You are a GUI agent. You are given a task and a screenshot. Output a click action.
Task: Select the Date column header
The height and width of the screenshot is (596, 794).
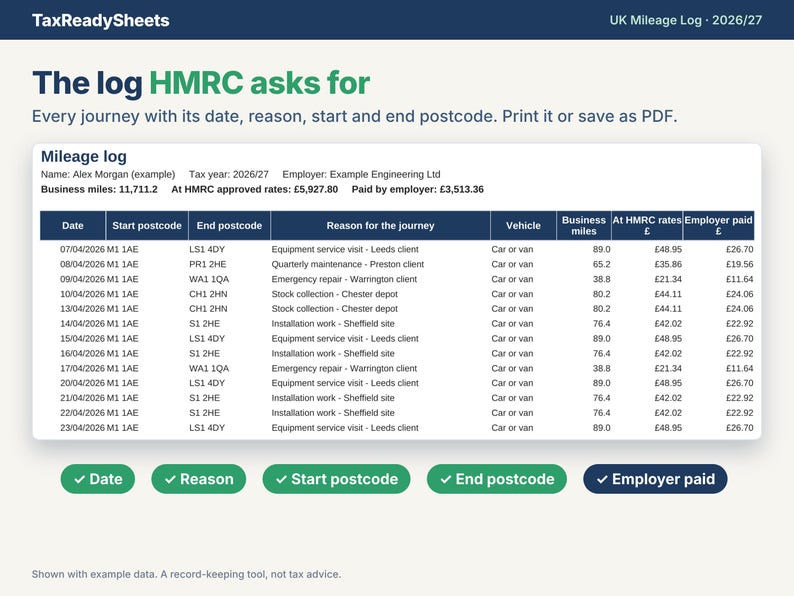(x=73, y=226)
